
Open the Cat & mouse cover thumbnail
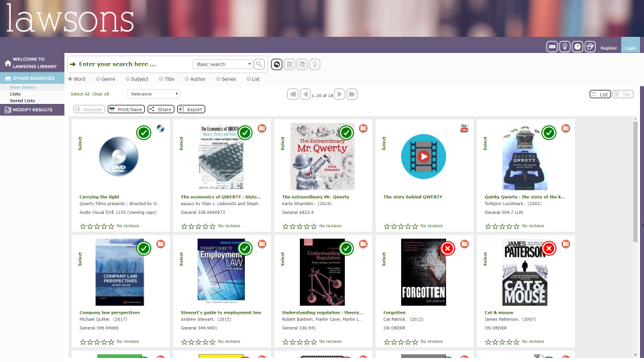525,272
